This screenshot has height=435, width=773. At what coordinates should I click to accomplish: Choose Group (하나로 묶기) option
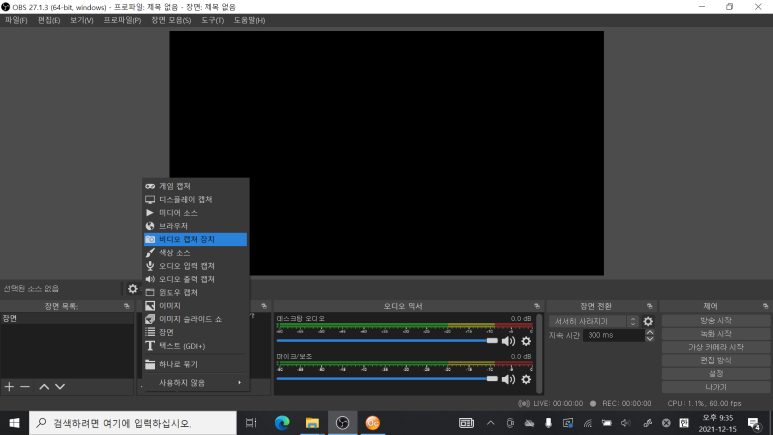(195, 364)
